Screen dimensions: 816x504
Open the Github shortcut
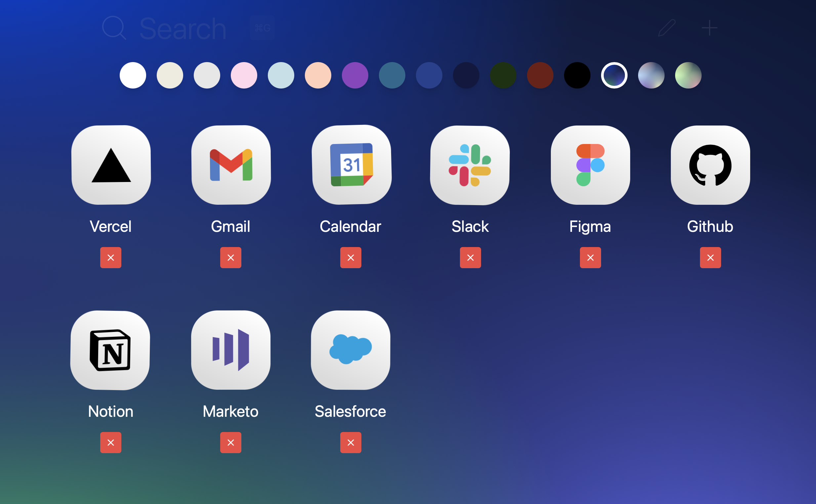point(710,166)
